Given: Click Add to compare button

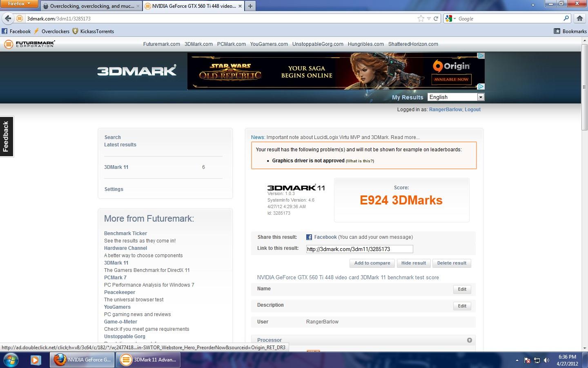Looking at the screenshot, I should point(372,263).
